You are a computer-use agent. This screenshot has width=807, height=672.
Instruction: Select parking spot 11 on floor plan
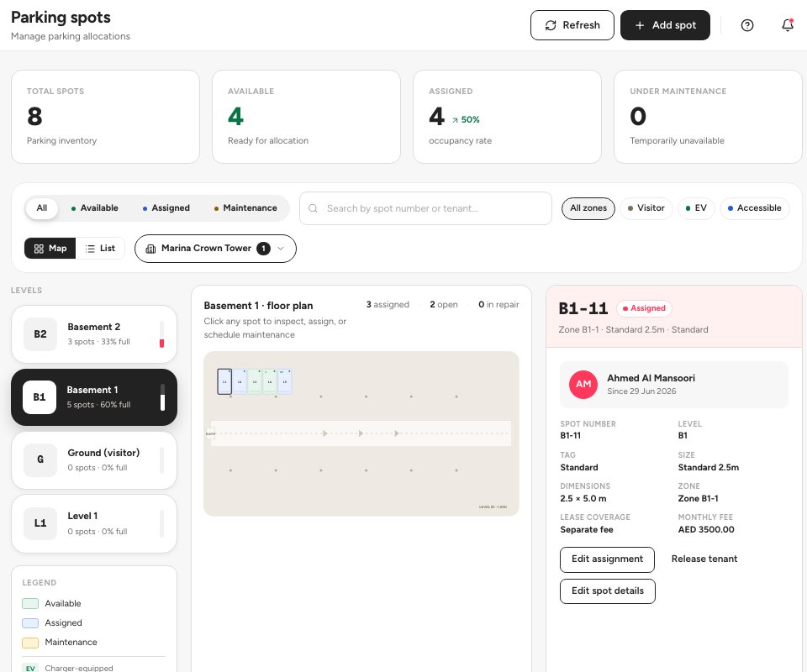pyautogui.click(x=224, y=381)
